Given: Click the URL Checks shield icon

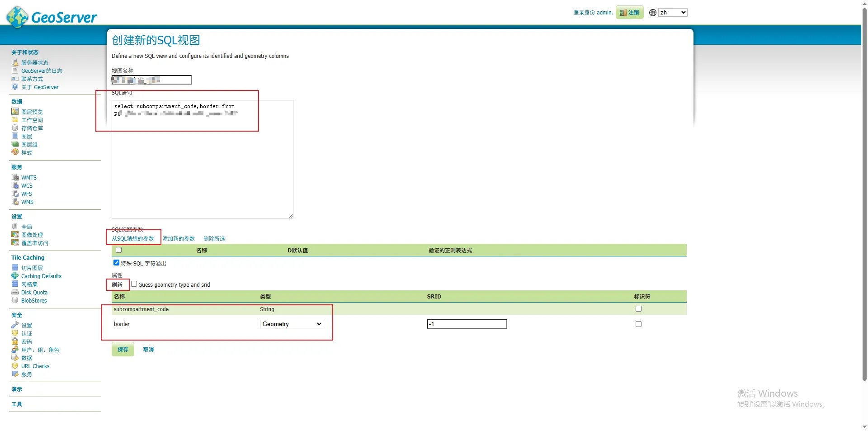Looking at the screenshot, I should (15, 366).
